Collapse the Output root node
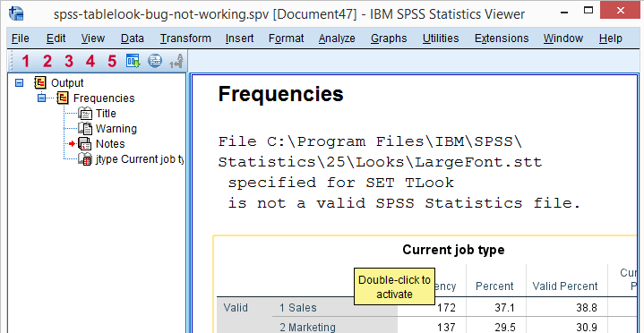Screen dimensions: 644x333 19,83
